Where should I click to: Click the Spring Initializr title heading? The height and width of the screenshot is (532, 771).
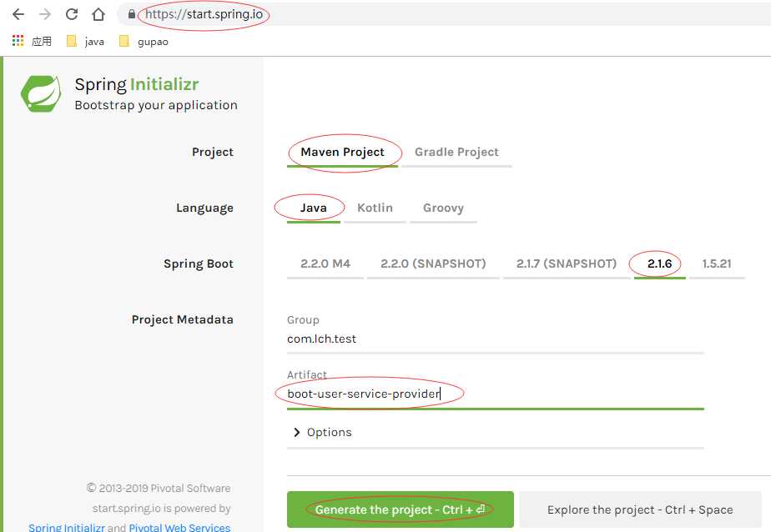(x=137, y=84)
